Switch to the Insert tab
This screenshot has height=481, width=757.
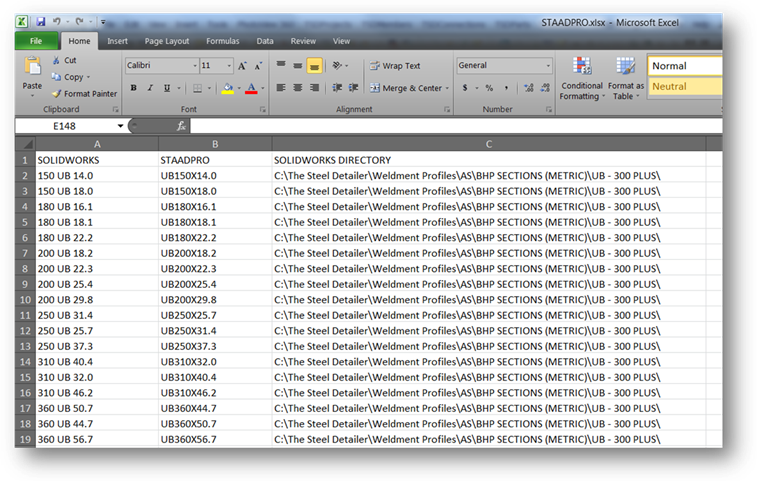pyautogui.click(x=117, y=41)
